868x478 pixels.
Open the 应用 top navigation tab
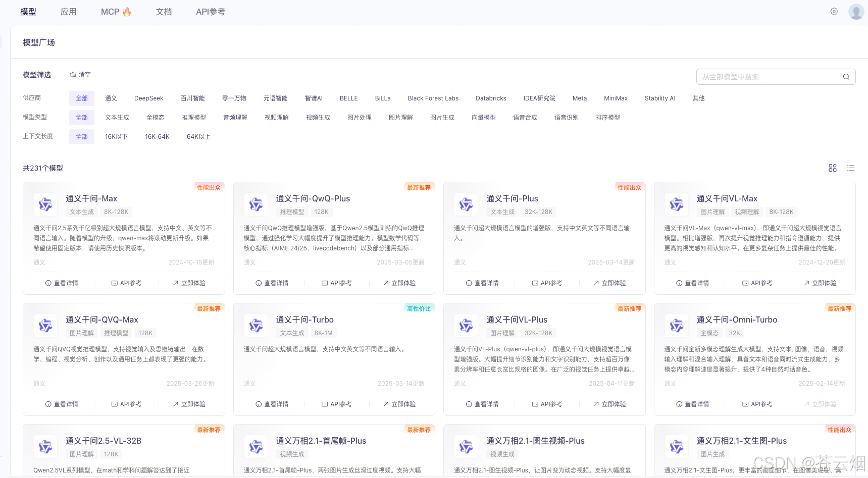[x=69, y=12]
